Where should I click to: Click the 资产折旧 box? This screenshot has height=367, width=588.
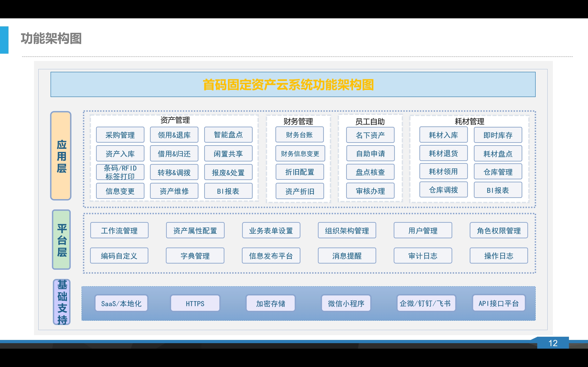(x=300, y=191)
